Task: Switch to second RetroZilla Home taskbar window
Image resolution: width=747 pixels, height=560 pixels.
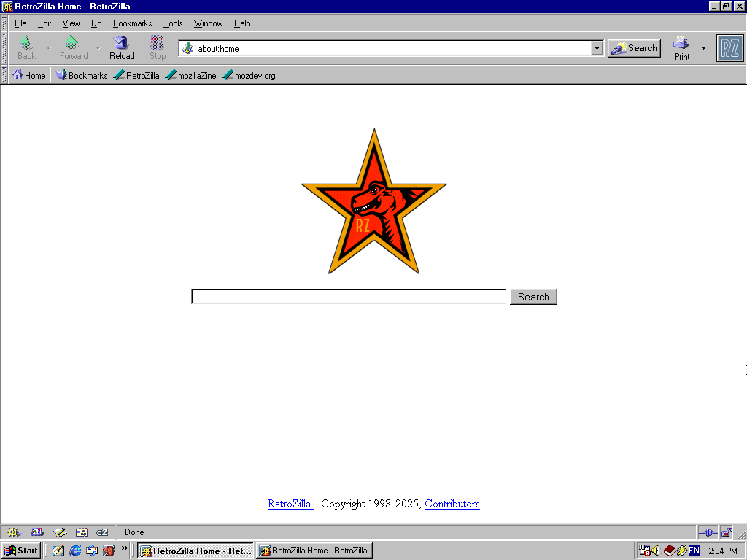Action: (x=314, y=551)
